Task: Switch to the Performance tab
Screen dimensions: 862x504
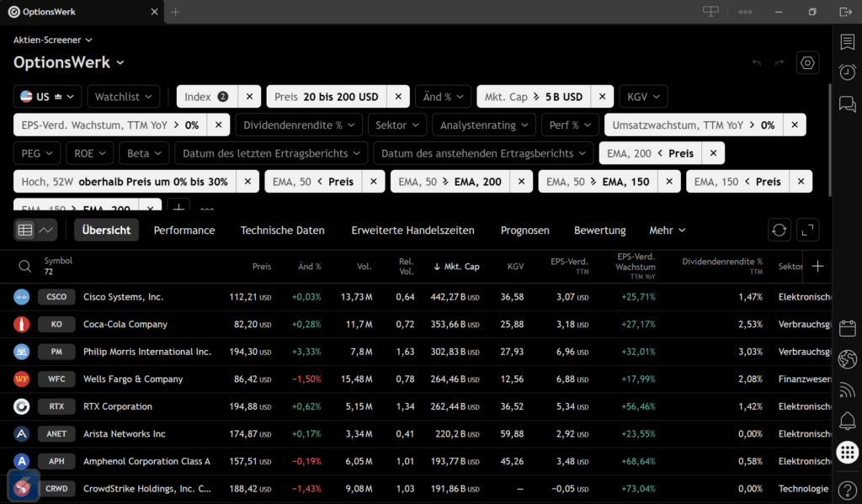Action: 184,231
